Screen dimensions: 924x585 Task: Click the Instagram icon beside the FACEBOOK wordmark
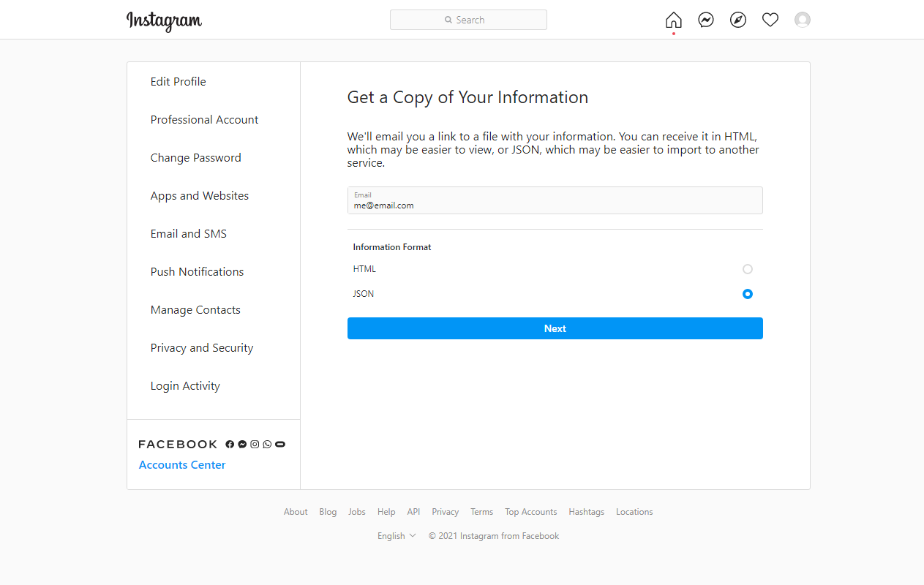255,445
